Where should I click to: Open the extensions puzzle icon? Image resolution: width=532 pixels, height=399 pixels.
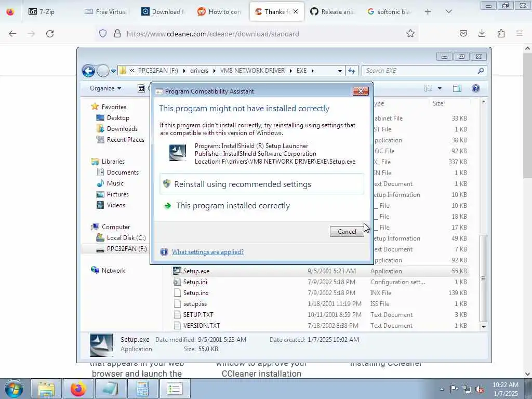tap(501, 33)
